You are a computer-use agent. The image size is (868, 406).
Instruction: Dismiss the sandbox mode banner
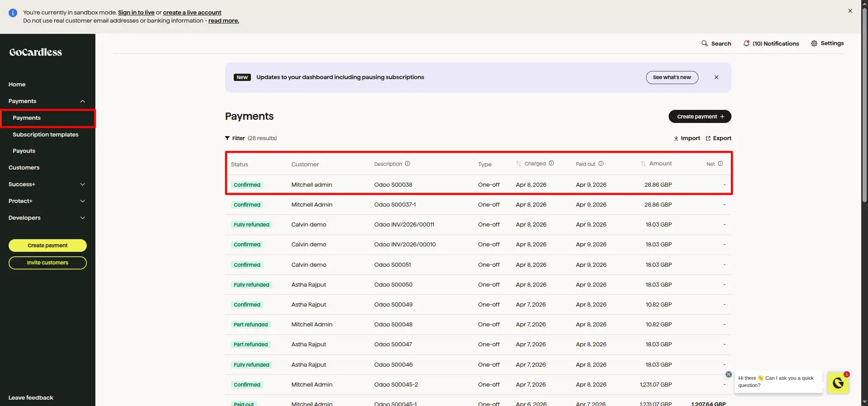tap(850, 11)
